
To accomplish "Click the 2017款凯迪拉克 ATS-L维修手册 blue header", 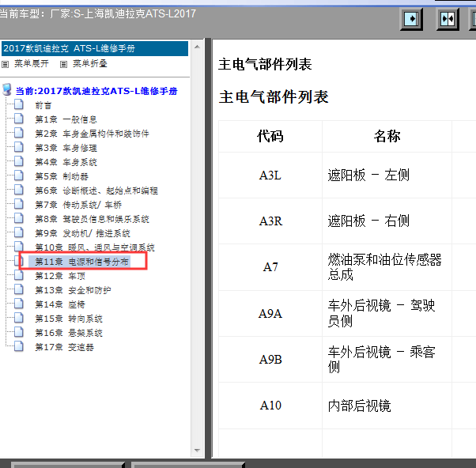I will (x=95, y=48).
